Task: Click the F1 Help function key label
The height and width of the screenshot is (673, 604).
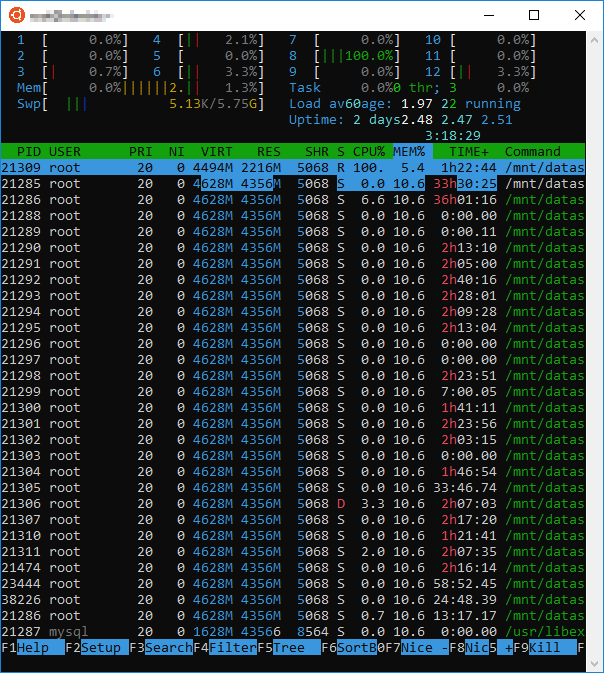Action: click(x=33, y=647)
